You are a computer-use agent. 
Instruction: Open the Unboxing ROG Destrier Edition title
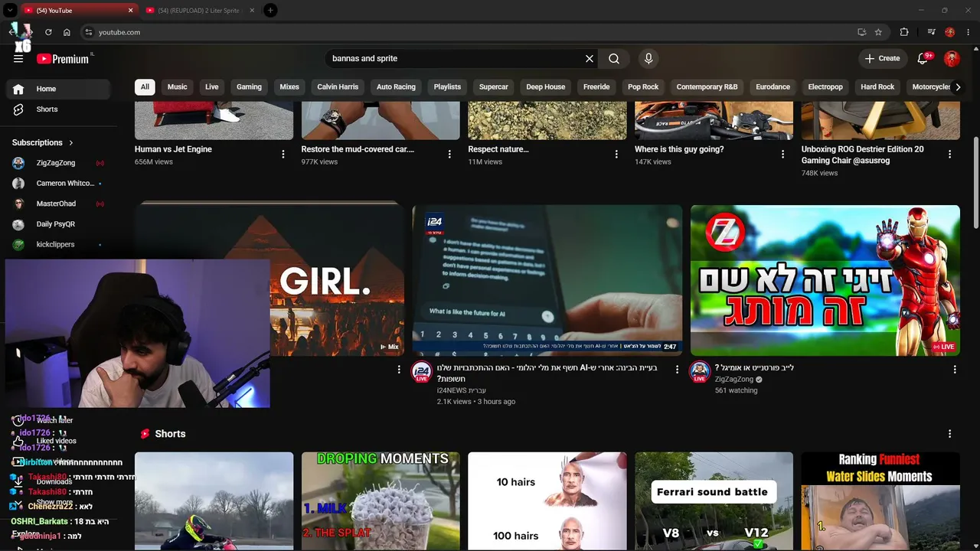863,155
